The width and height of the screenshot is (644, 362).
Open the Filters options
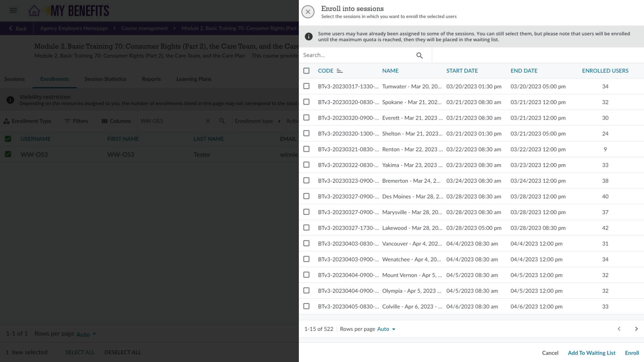click(x=76, y=121)
